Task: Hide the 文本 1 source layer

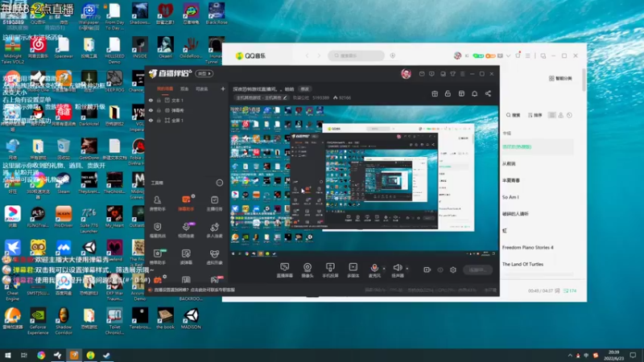Action: coord(151,100)
